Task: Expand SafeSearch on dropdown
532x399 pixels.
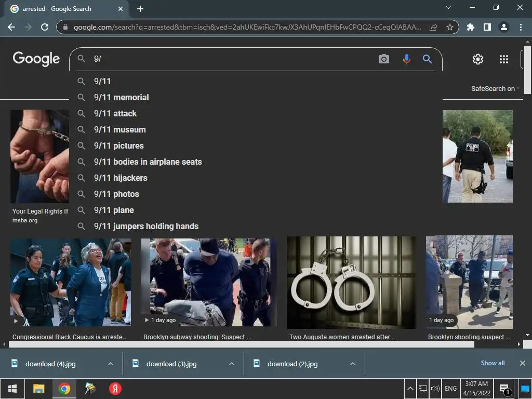Action: coord(495,88)
